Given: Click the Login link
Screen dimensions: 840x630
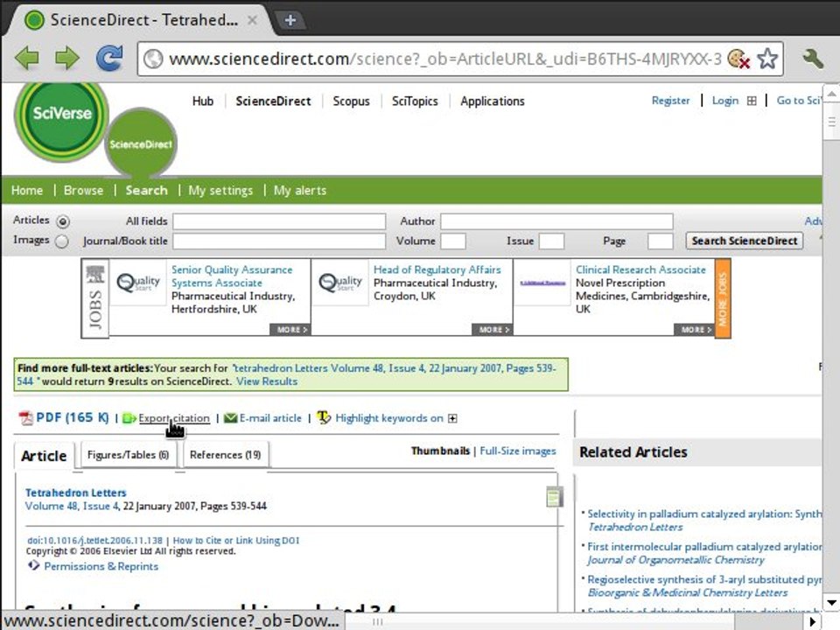Looking at the screenshot, I should point(724,101).
